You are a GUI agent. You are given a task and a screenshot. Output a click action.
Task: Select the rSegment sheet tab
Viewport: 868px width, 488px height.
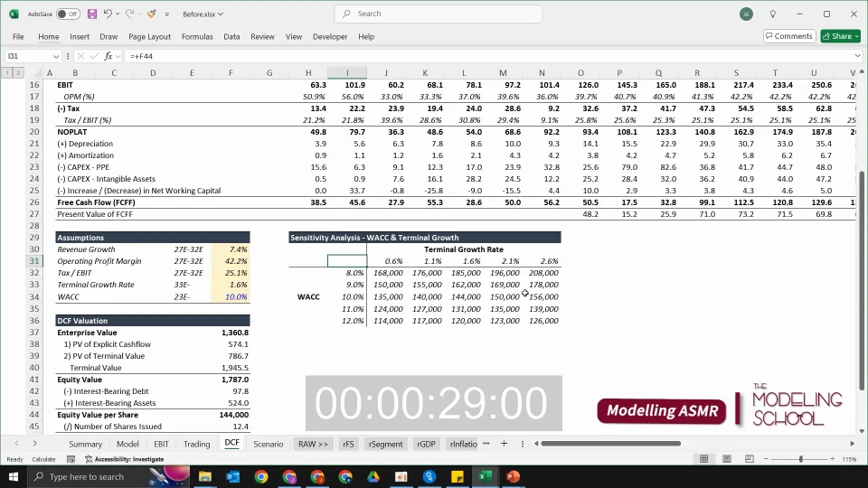pos(385,444)
